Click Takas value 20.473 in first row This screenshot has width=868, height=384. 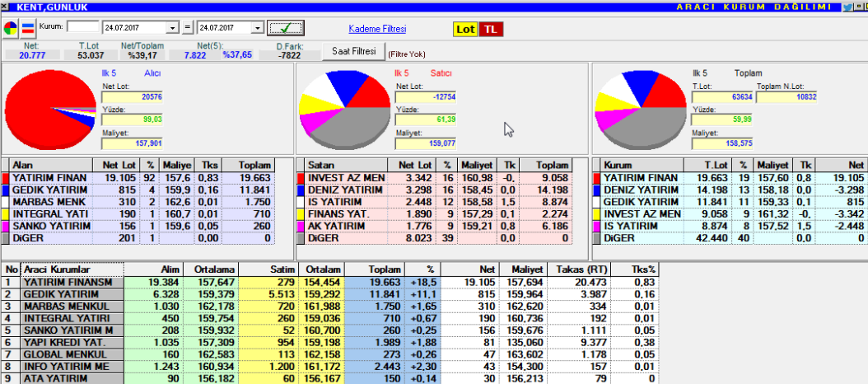pos(579,282)
